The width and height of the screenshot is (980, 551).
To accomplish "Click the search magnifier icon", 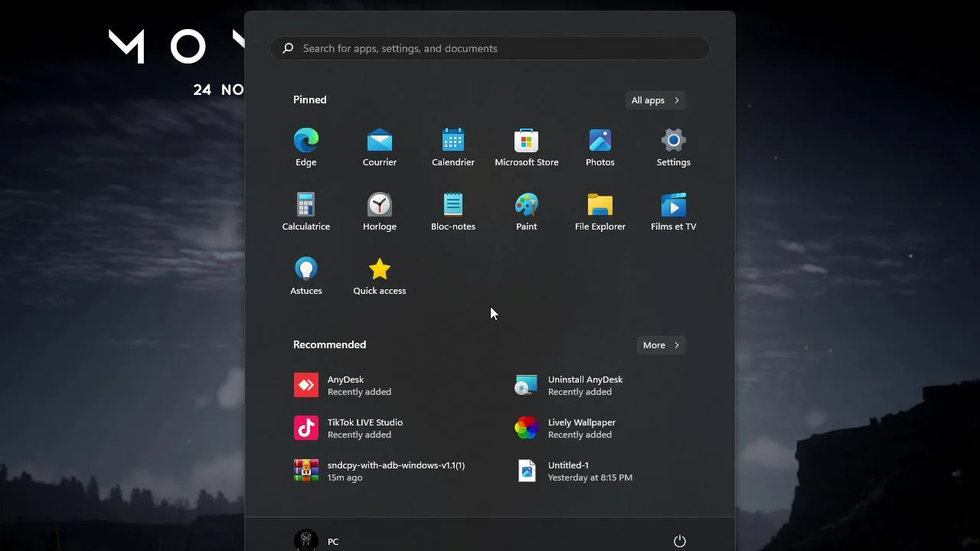I will coord(288,48).
